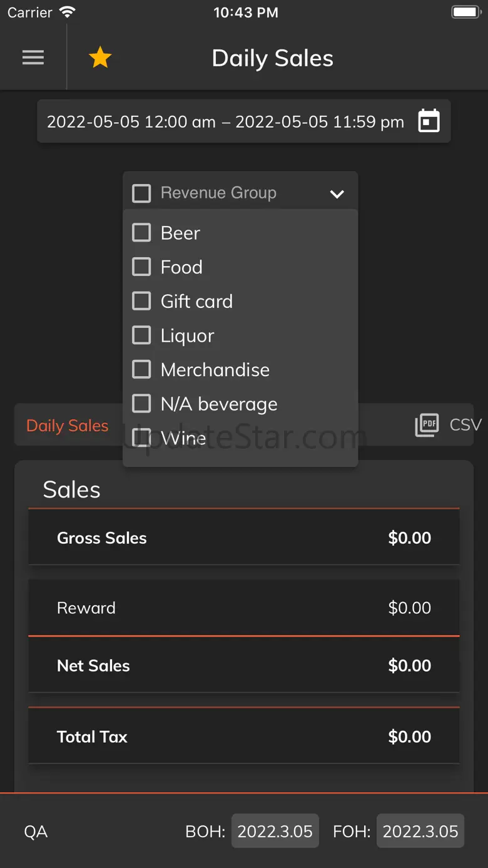Export report using the PDF icon
488x868 pixels.
427,426
